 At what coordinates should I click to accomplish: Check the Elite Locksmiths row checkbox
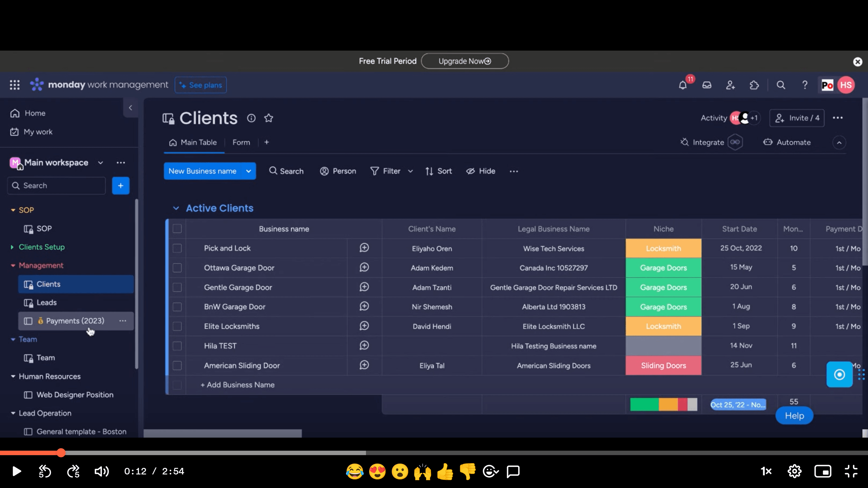tap(177, 326)
